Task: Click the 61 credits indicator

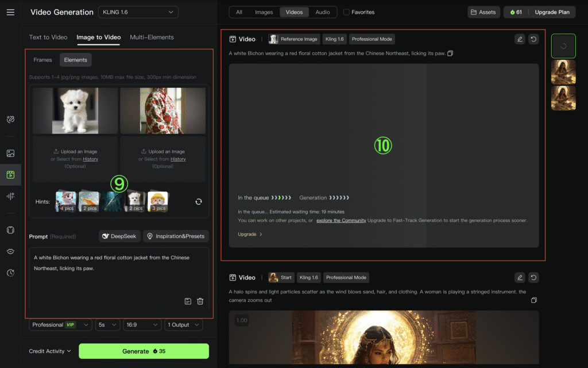Action: [x=516, y=12]
